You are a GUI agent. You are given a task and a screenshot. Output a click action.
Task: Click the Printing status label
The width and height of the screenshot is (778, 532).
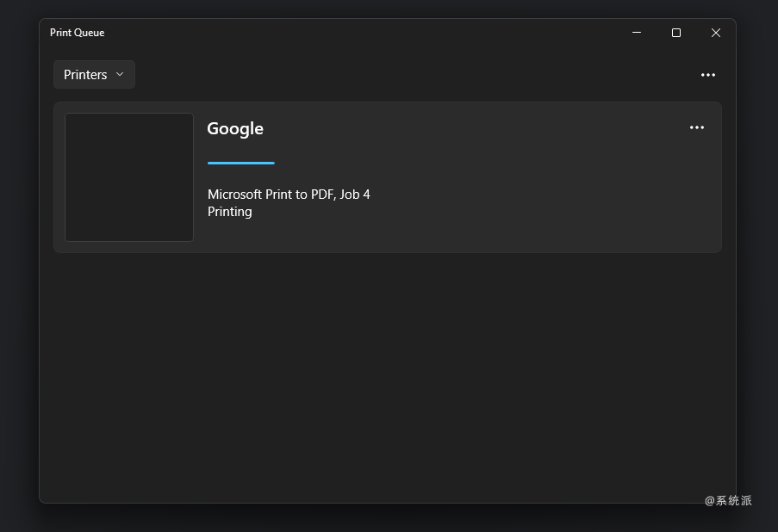(x=230, y=212)
